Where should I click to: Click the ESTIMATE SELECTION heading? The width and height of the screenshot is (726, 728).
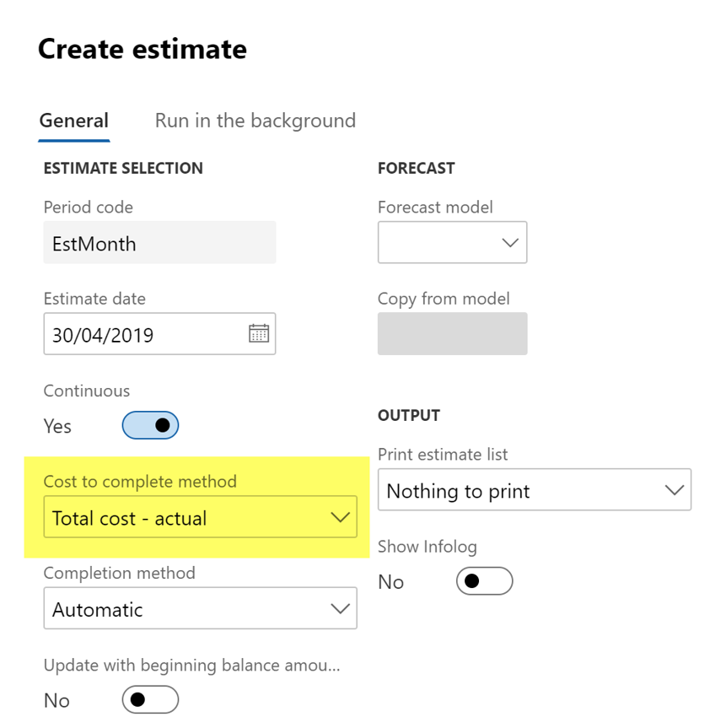(x=123, y=168)
